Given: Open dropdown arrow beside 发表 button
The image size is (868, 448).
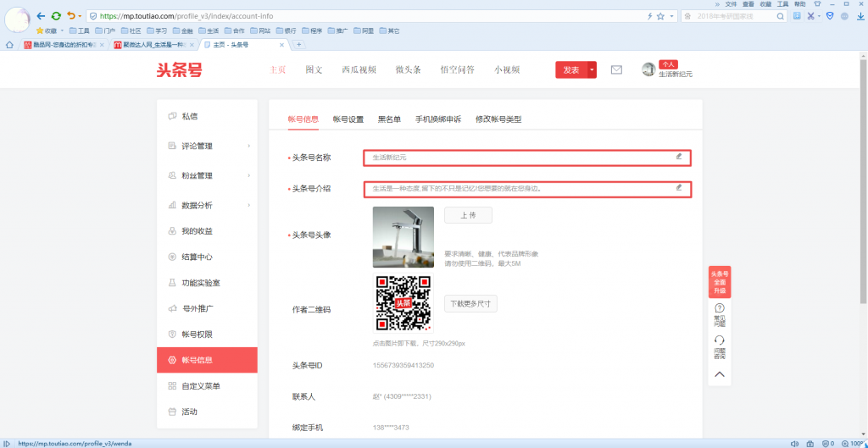Looking at the screenshot, I should point(593,70).
